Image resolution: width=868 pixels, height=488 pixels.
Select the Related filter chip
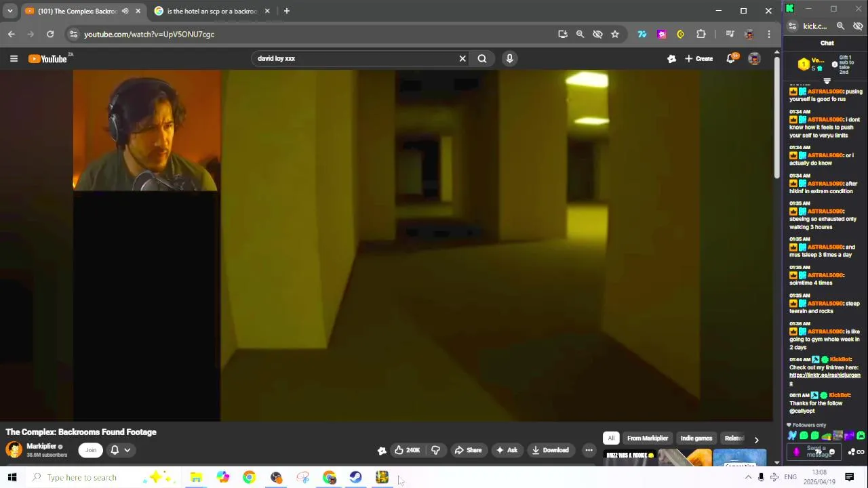click(734, 439)
